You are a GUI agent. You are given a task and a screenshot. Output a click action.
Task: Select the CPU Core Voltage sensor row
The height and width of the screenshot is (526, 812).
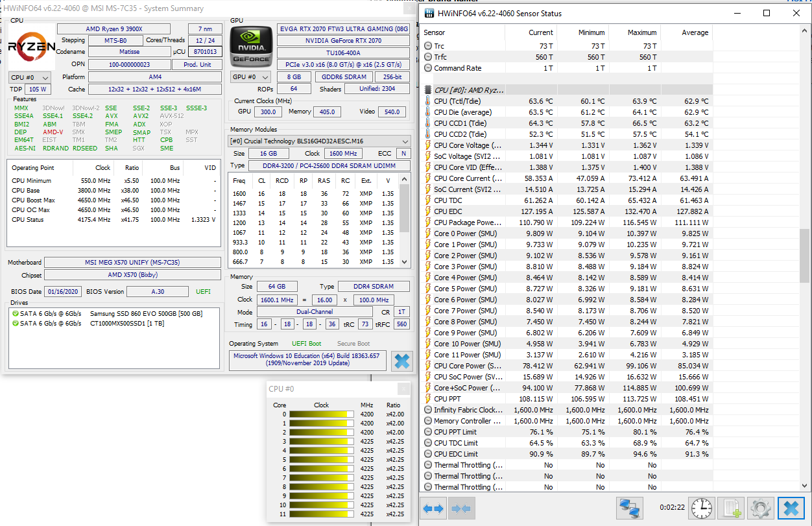click(x=567, y=145)
